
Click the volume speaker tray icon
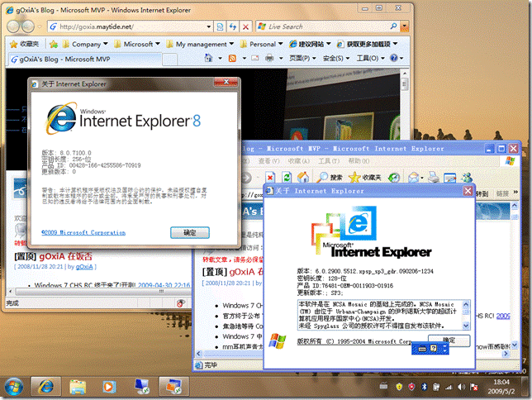click(461, 387)
